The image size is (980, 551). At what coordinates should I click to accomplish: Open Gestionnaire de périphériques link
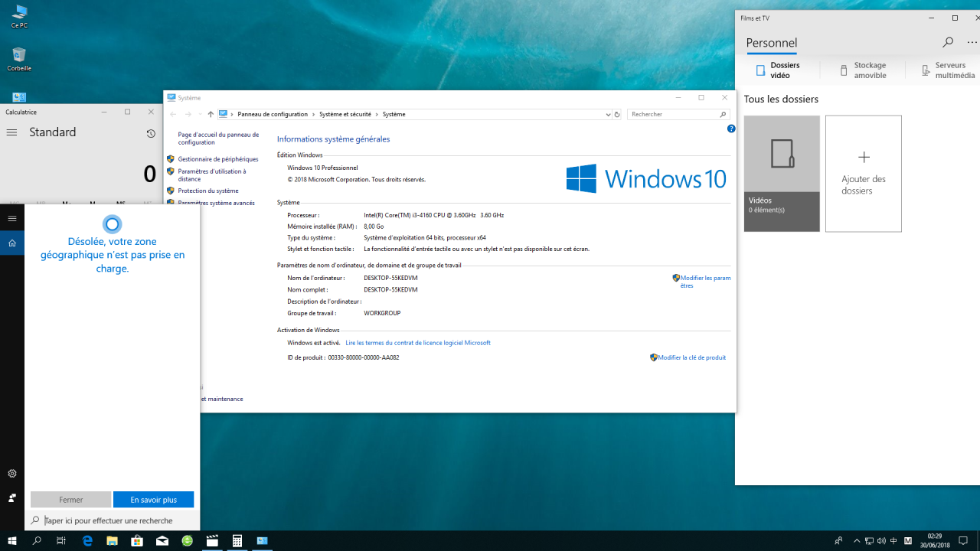pos(218,159)
